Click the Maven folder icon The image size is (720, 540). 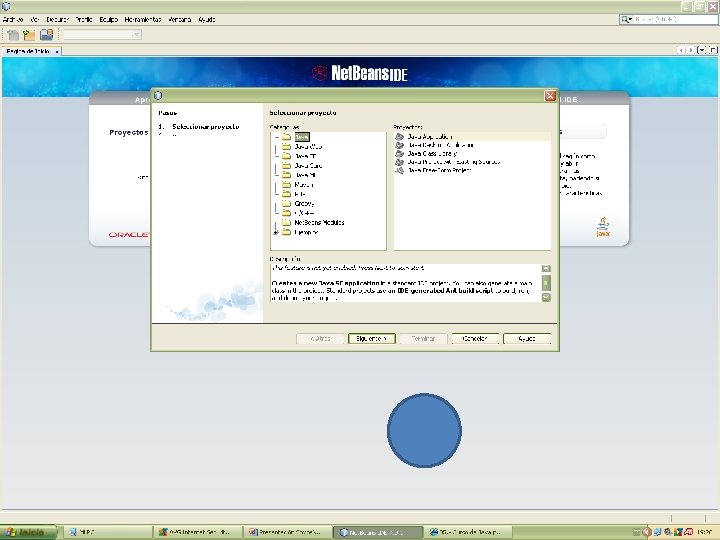(287, 185)
